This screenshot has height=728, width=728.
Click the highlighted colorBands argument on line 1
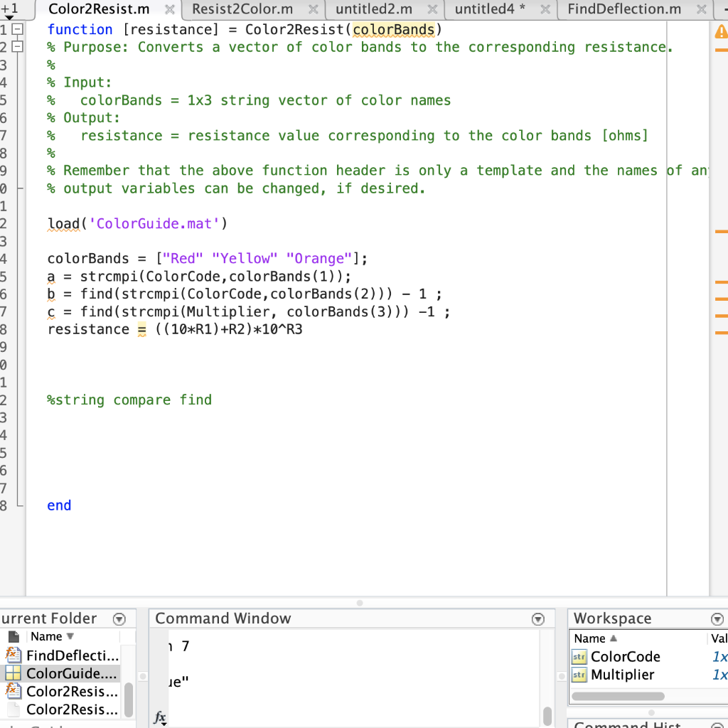[x=393, y=29]
